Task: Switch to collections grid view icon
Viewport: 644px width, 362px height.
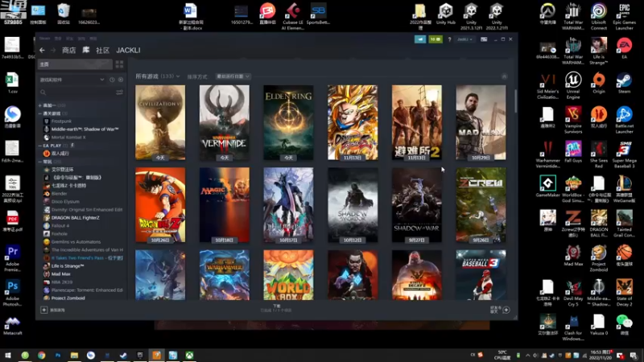Action: click(x=119, y=64)
